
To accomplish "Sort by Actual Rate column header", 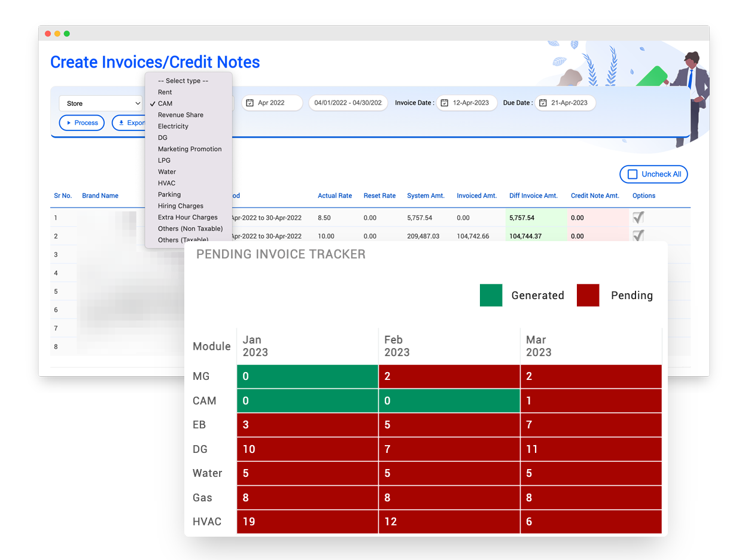I will pyautogui.click(x=335, y=196).
